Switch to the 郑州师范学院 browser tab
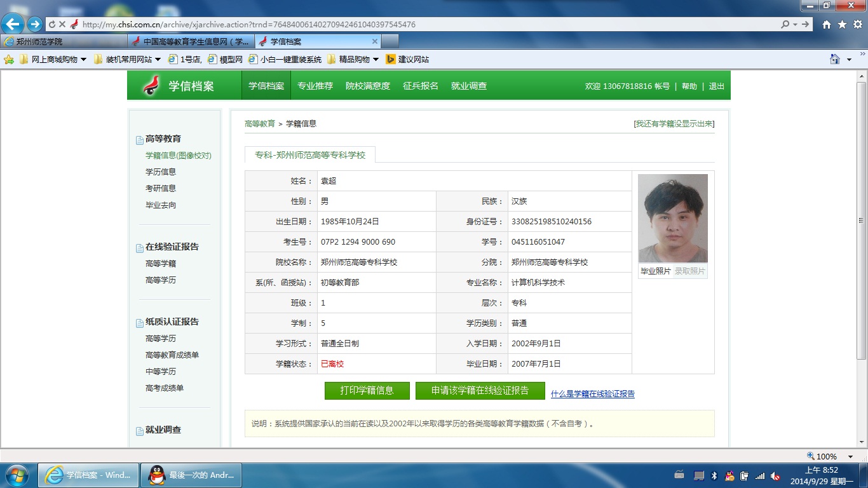868x488 pixels. (x=64, y=41)
